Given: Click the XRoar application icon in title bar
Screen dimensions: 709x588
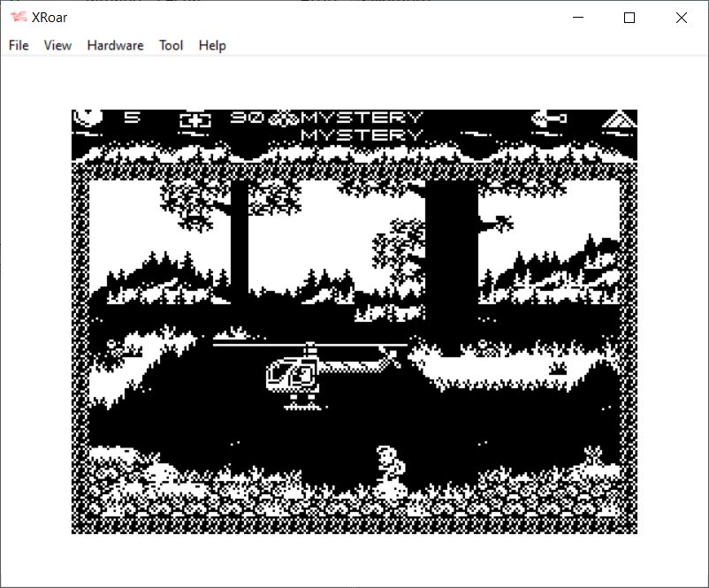Looking at the screenshot, I should (18, 18).
